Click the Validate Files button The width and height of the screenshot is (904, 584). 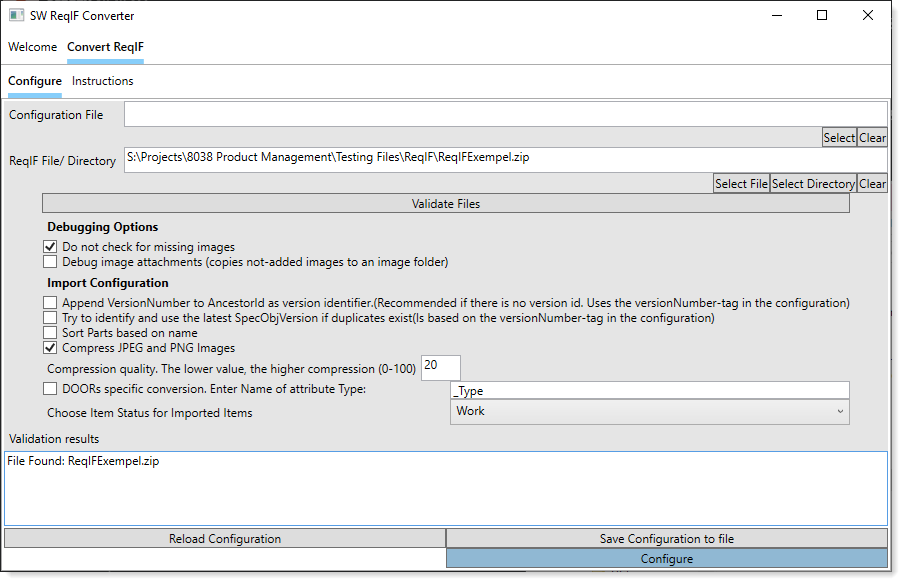pyautogui.click(x=446, y=204)
